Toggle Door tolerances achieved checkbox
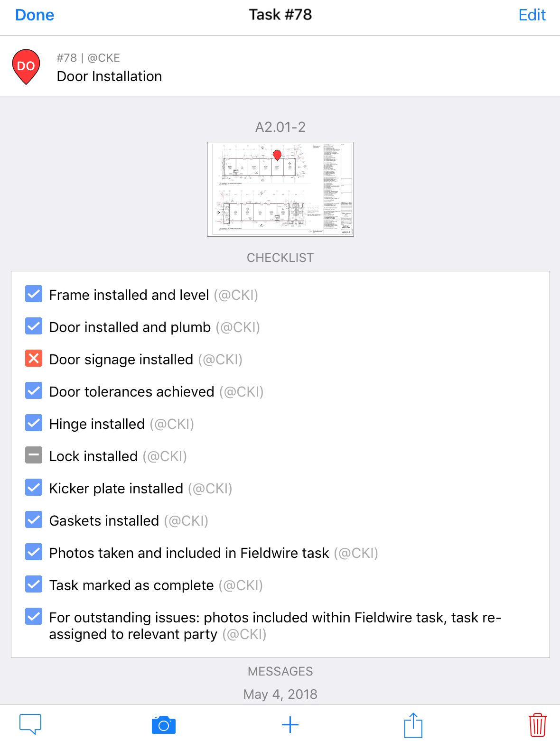560x741 pixels. [x=34, y=391]
